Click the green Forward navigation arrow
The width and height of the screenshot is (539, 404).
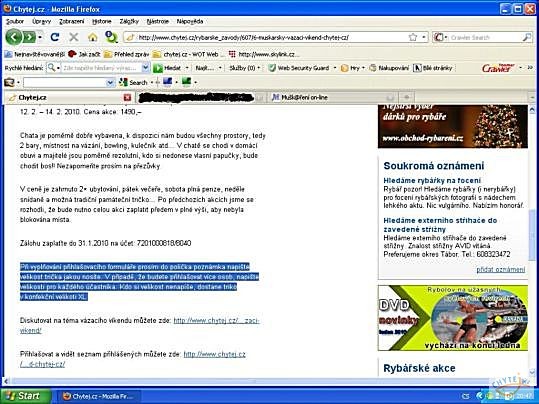pos(29,37)
